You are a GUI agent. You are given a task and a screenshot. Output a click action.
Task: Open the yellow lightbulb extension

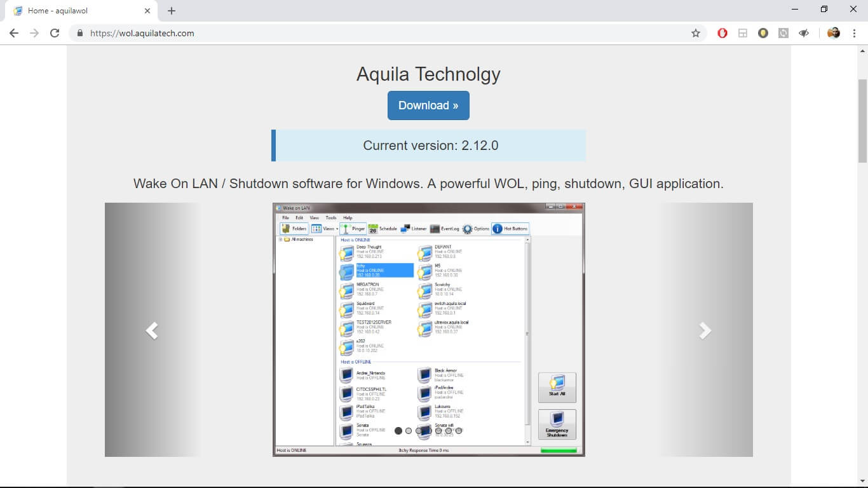pyautogui.click(x=763, y=33)
